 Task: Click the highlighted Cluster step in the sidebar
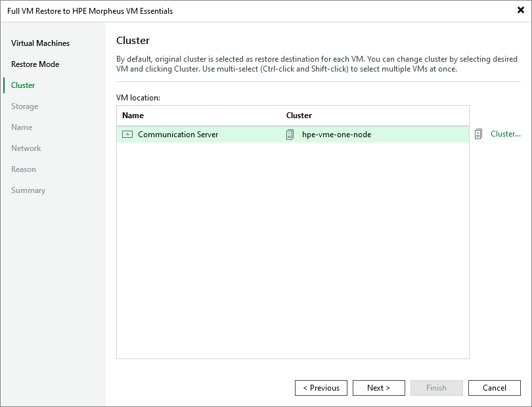[x=24, y=85]
